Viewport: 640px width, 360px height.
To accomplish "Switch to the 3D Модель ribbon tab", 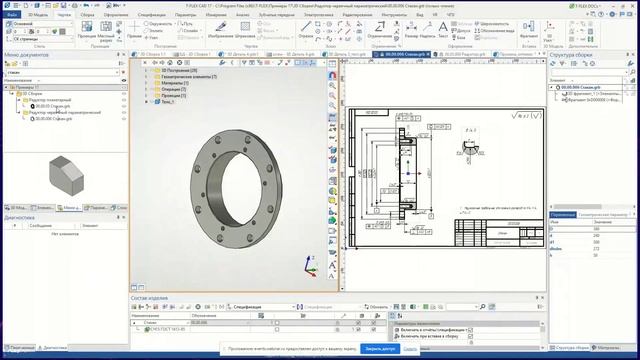I will click(38, 15).
